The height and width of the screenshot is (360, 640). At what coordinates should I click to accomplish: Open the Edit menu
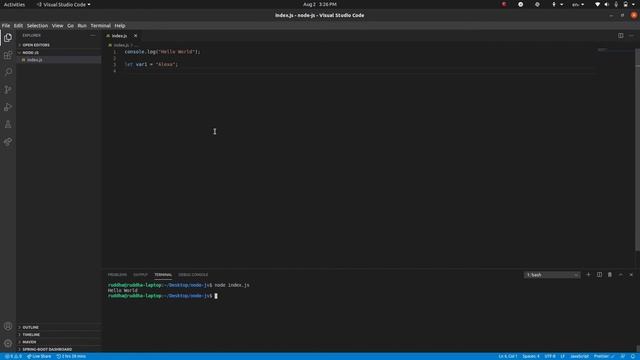click(x=18, y=26)
